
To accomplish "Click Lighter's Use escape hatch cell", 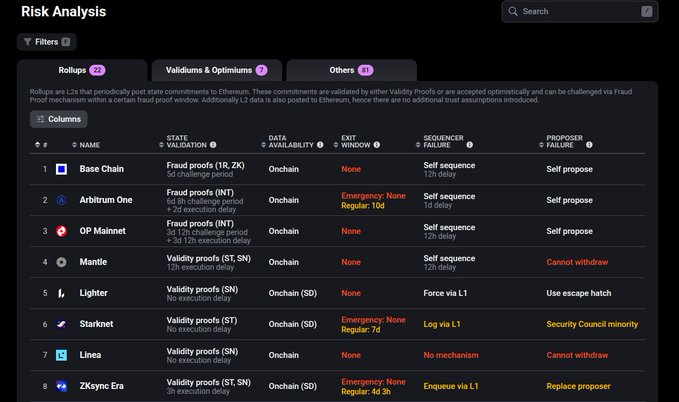I will point(579,293).
